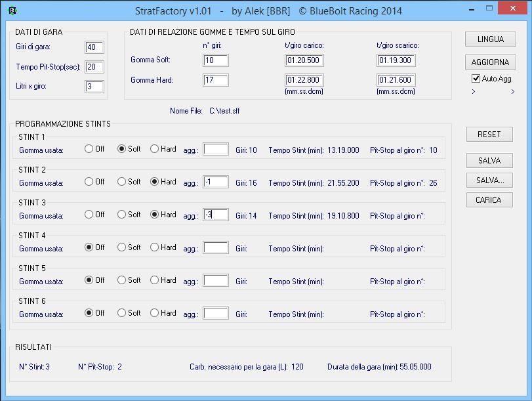Edit the Tempo Pit-Stop(sec) field

tap(94, 67)
